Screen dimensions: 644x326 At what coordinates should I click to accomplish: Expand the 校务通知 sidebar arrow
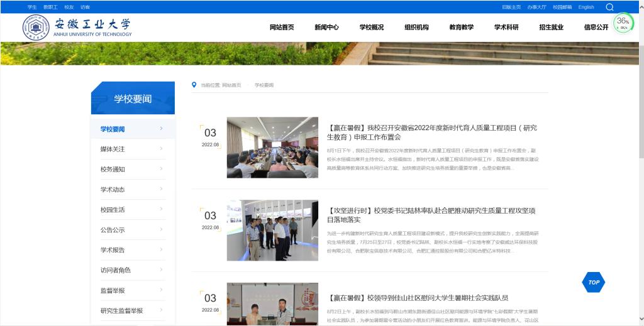161,169
